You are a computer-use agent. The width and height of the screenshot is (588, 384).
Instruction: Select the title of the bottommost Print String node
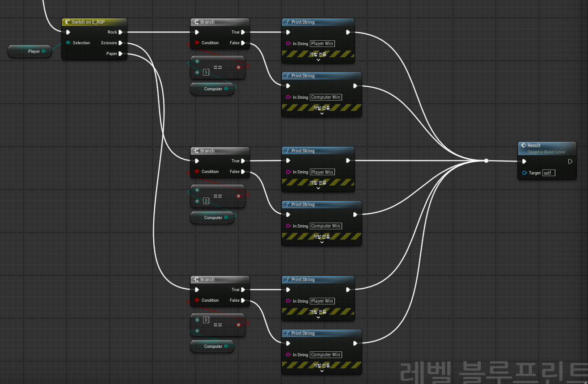point(303,333)
